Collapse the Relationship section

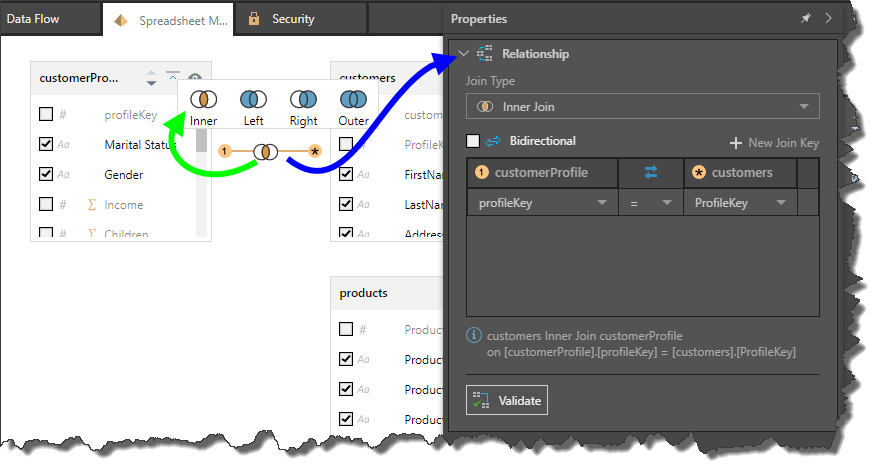462,54
